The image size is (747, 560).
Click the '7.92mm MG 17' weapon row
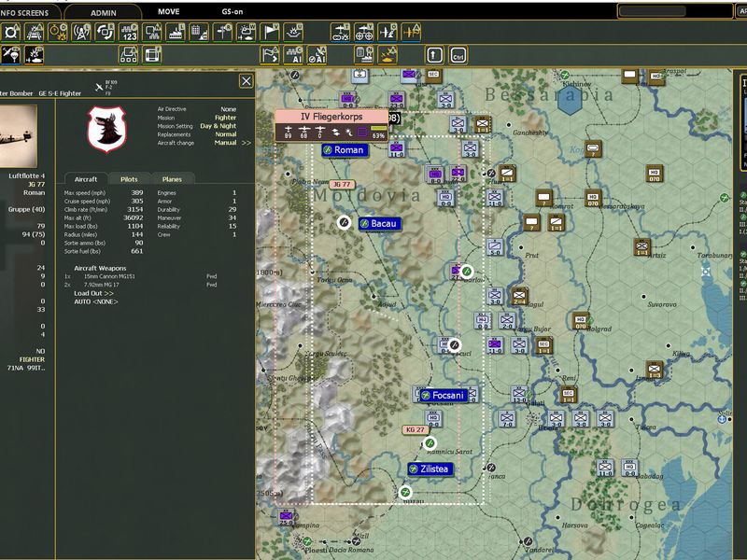pos(141,285)
